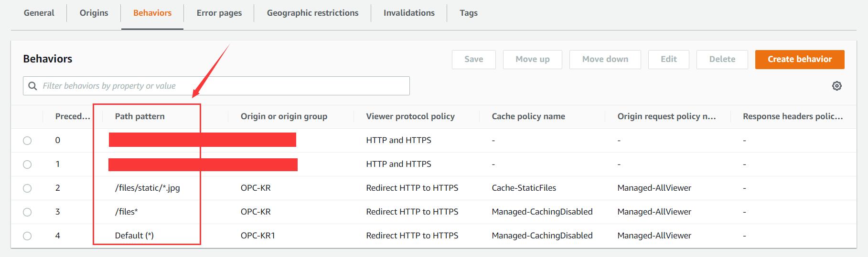868x257 pixels.
Task: Open the Geographic restrictions tab
Action: point(312,13)
